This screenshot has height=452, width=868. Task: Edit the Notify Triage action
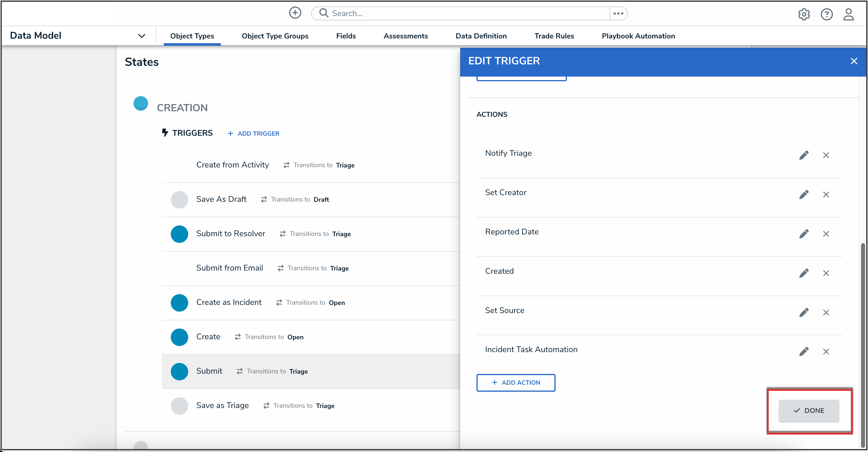click(804, 155)
